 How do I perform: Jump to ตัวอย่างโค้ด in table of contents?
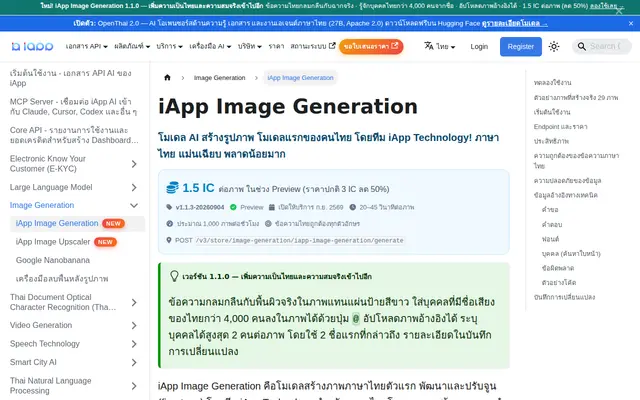click(559, 282)
